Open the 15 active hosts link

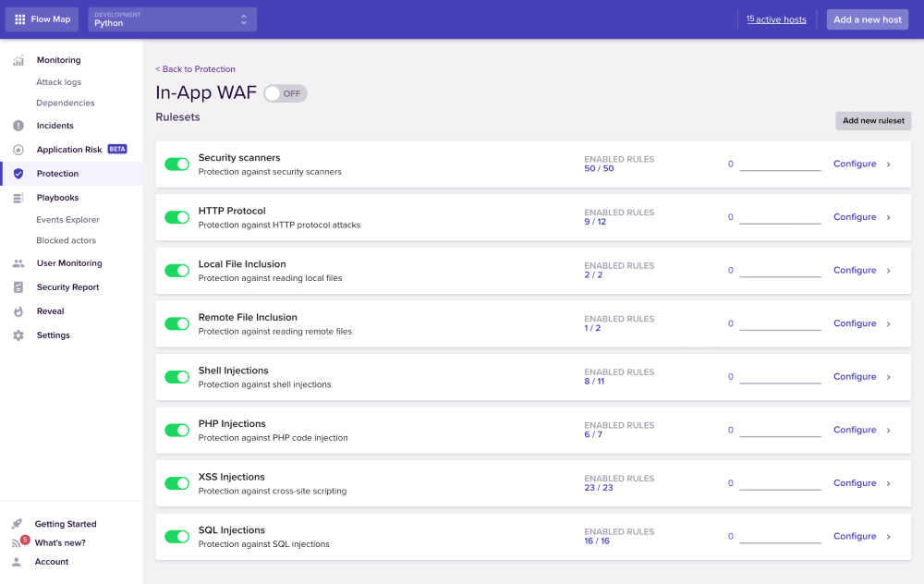point(776,19)
